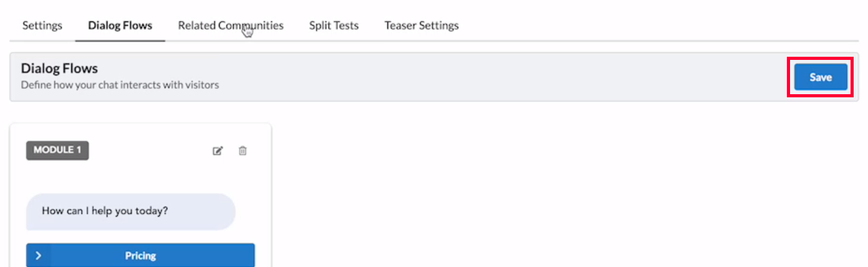This screenshot has height=267, width=868.
Task: Select the MODULE 1 badge
Action: [x=57, y=150]
